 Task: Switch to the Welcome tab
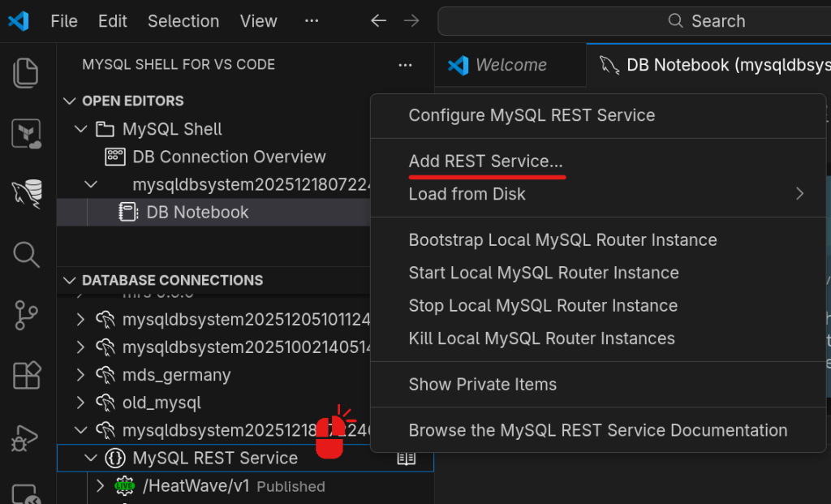[x=510, y=65]
